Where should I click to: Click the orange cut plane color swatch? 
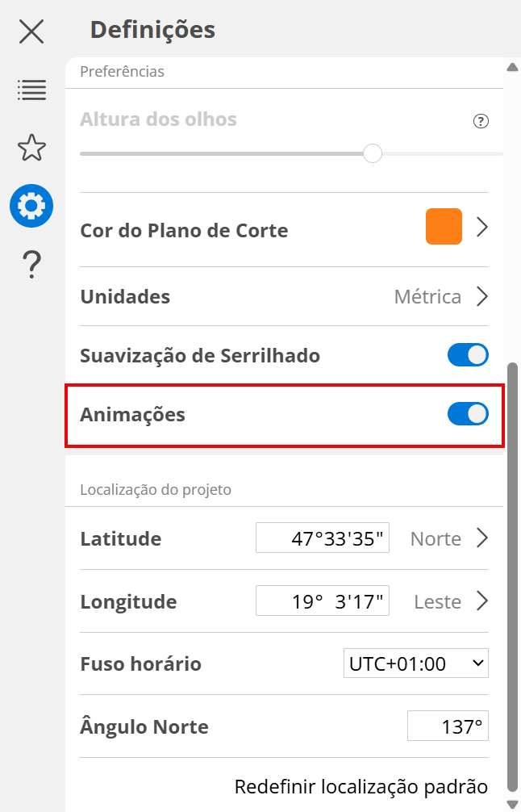point(444,227)
